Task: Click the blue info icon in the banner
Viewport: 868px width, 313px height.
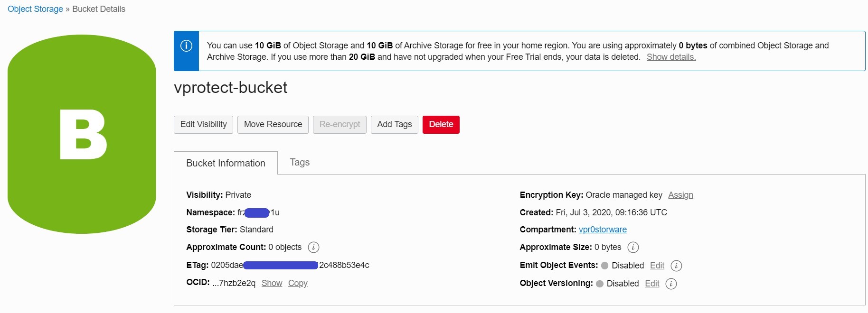Action: point(186,46)
